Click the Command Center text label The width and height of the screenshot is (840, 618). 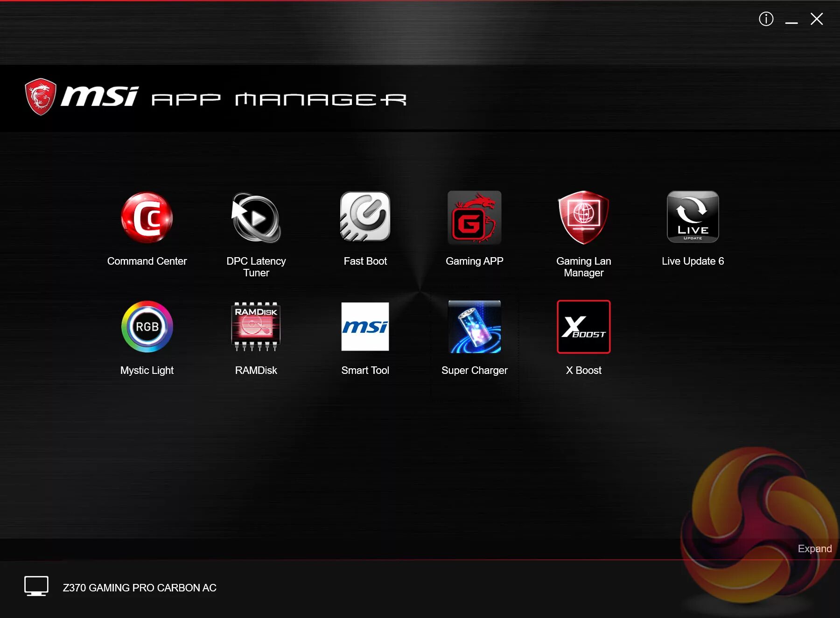coord(147,261)
